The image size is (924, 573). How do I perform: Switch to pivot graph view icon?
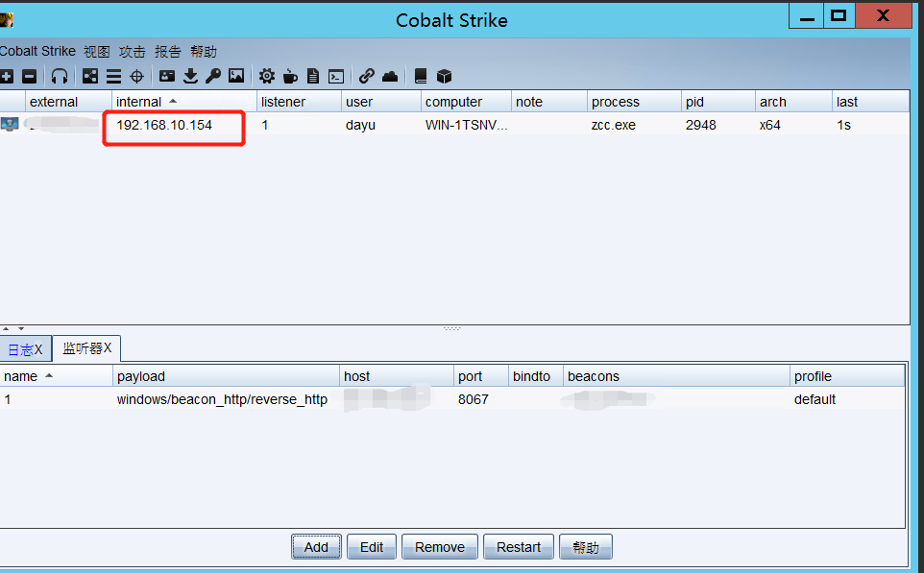pos(90,76)
